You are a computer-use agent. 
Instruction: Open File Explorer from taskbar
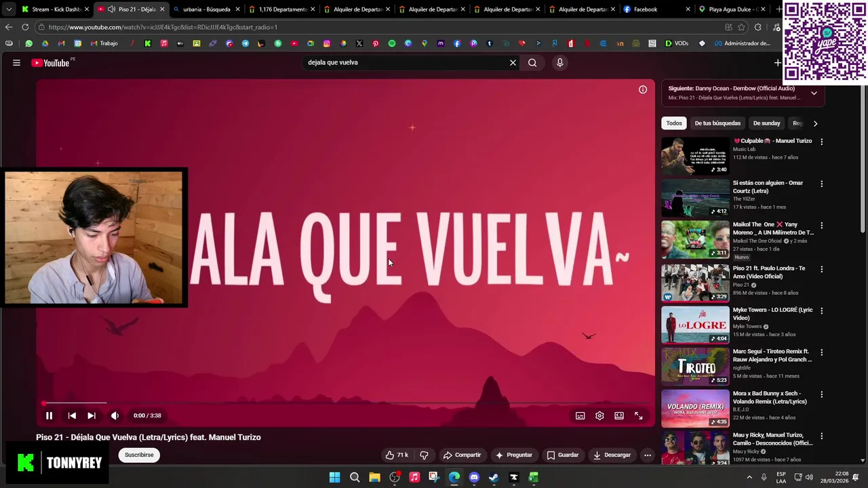374,477
